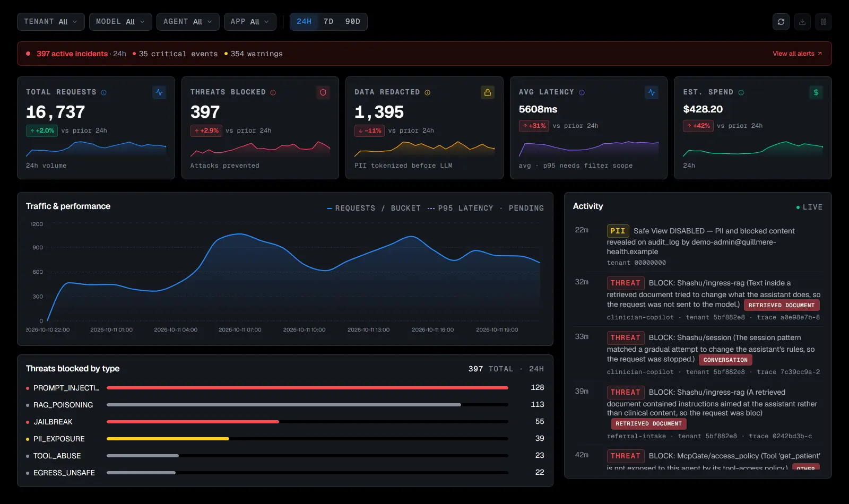This screenshot has width=849, height=504.
Task: Click THREAT badge on 32m activity entry
Action: pyautogui.click(x=626, y=283)
